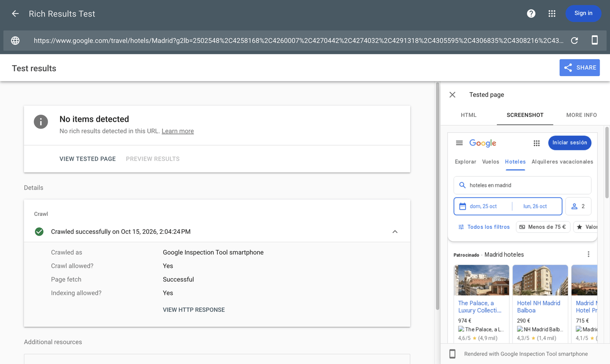610x364 pixels.
Task: Switch to the HTML tab
Action: point(469,115)
